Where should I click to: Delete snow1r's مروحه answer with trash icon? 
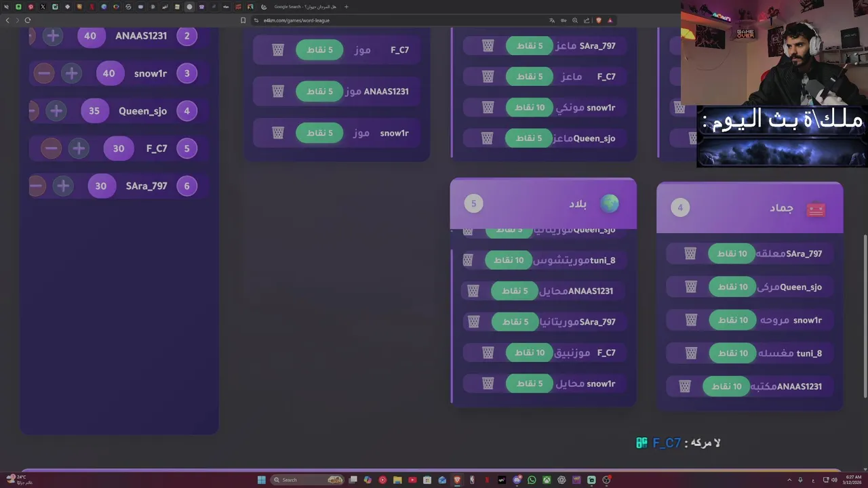(691, 320)
